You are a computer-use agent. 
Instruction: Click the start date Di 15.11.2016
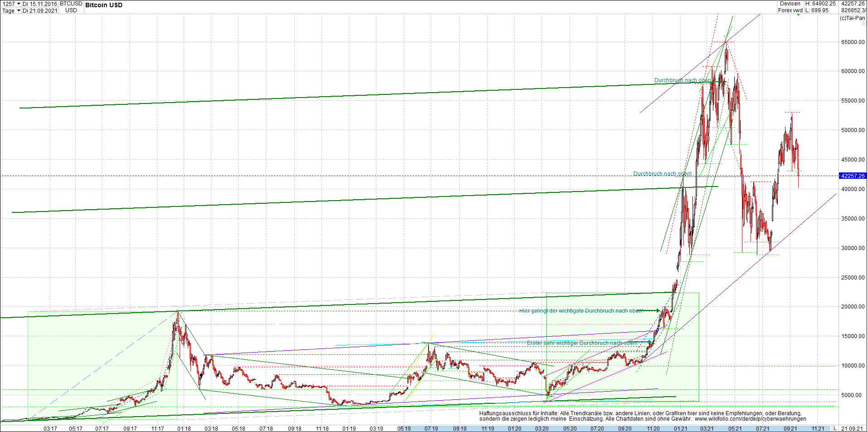pyautogui.click(x=40, y=4)
